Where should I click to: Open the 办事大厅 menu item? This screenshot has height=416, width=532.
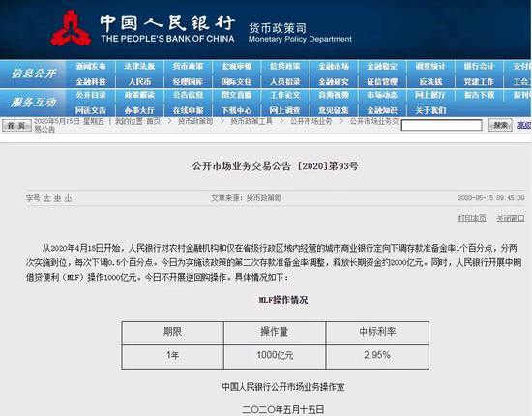coord(139,110)
